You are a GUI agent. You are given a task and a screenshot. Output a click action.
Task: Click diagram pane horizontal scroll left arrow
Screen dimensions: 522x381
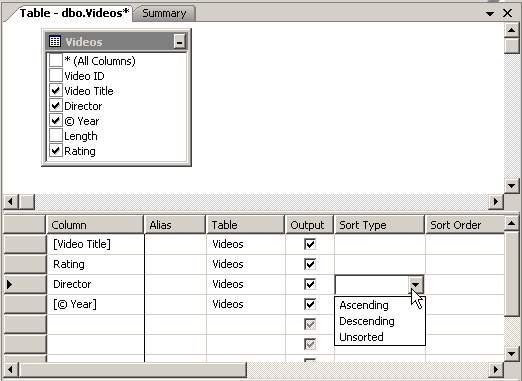pos(11,202)
